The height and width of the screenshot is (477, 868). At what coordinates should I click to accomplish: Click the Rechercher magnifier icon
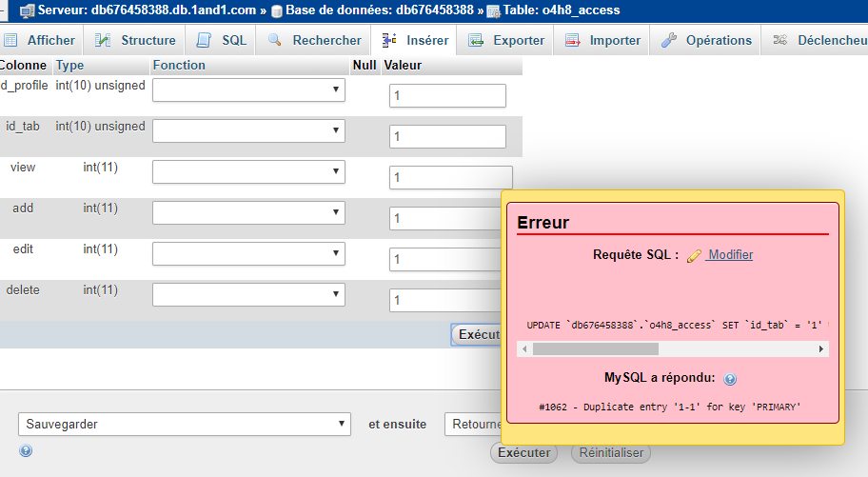pos(274,40)
